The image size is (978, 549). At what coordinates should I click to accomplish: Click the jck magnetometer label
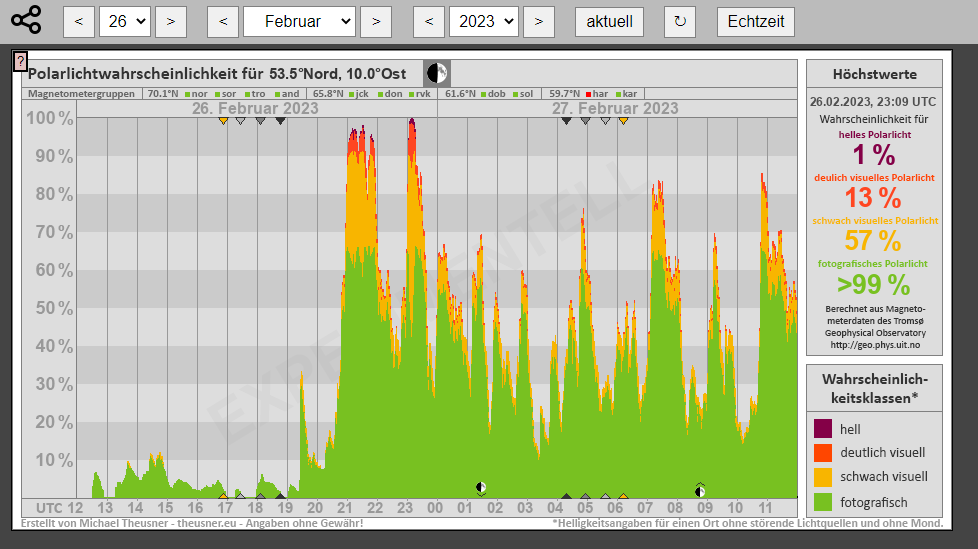[x=362, y=94]
